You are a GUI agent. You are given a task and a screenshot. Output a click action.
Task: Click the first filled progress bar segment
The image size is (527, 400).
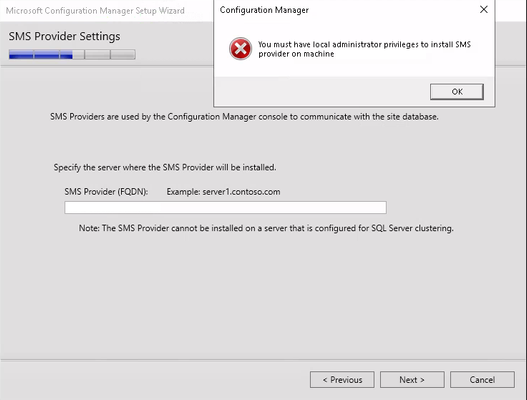coord(21,54)
